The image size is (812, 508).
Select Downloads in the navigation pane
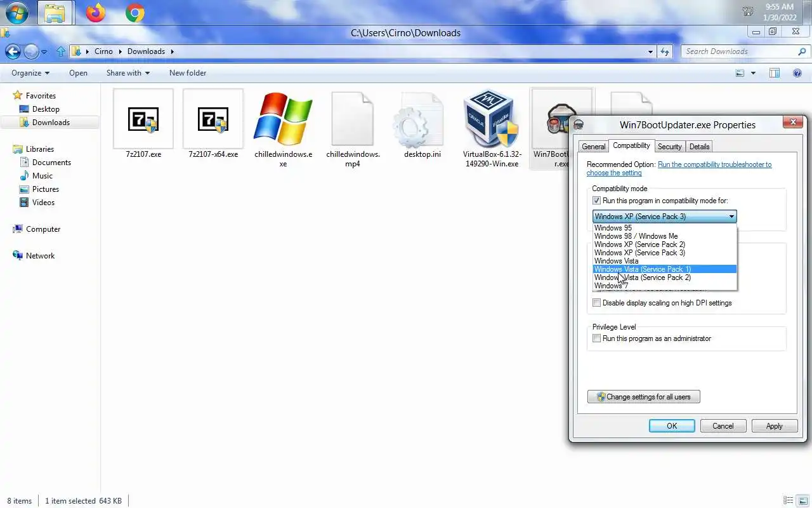[51, 123]
